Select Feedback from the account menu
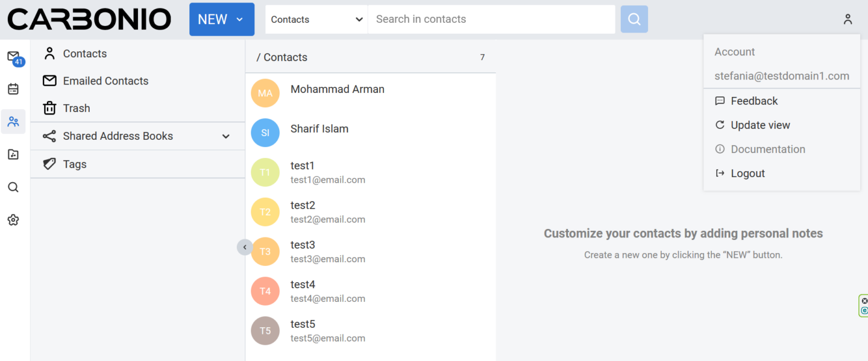868x361 pixels. 754,101
